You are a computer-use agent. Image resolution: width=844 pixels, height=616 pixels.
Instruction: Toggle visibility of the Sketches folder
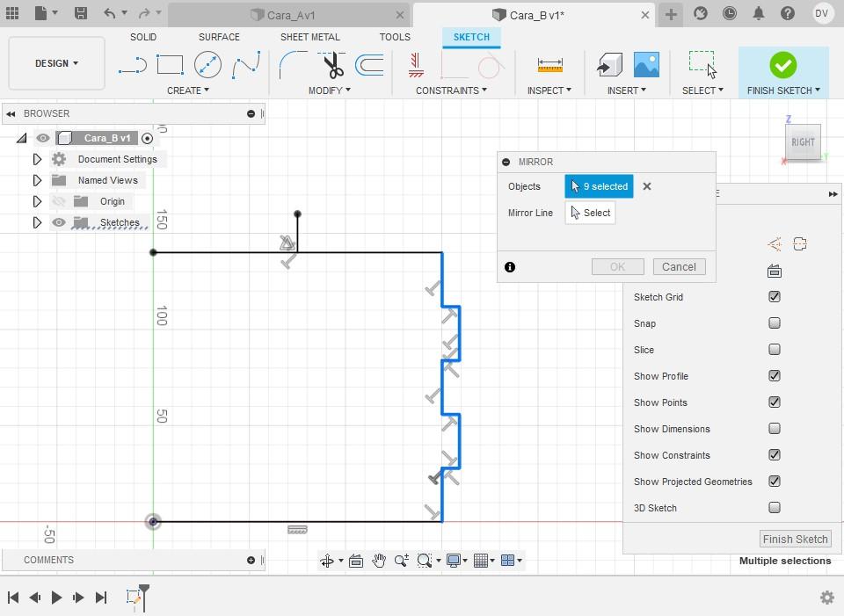pos(59,222)
